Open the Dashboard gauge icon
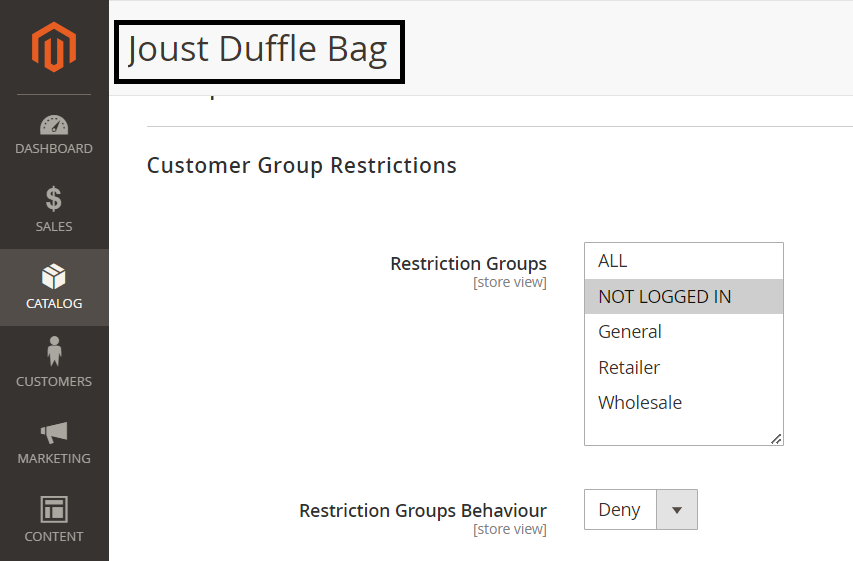 (x=54, y=126)
